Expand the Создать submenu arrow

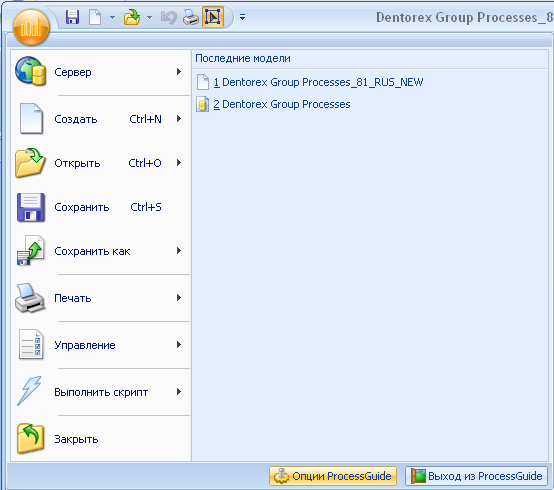[x=179, y=119]
